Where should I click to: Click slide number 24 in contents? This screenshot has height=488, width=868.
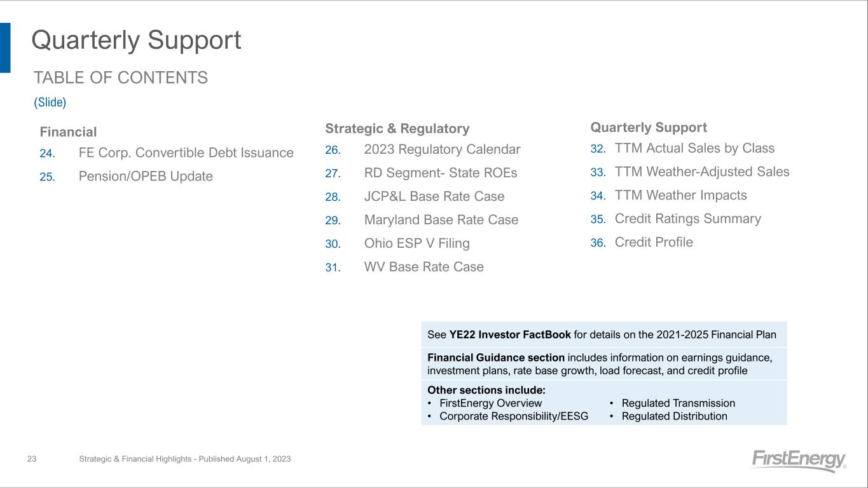(x=47, y=154)
